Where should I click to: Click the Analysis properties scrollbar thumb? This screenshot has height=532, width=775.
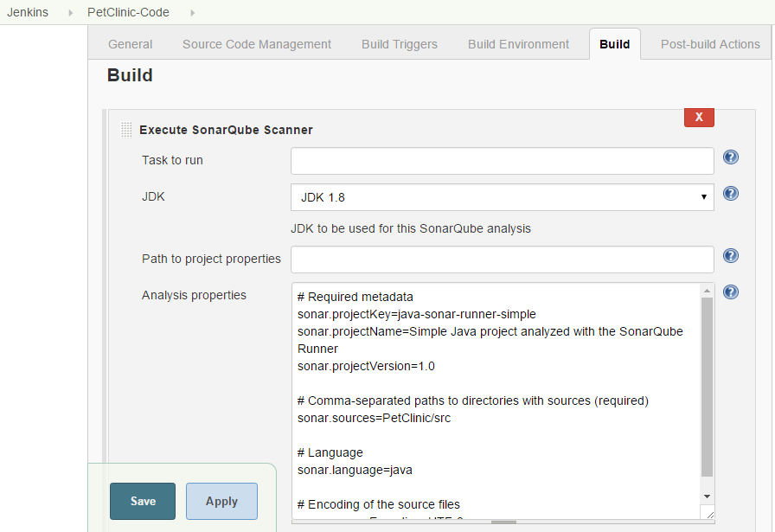pyautogui.click(x=707, y=388)
